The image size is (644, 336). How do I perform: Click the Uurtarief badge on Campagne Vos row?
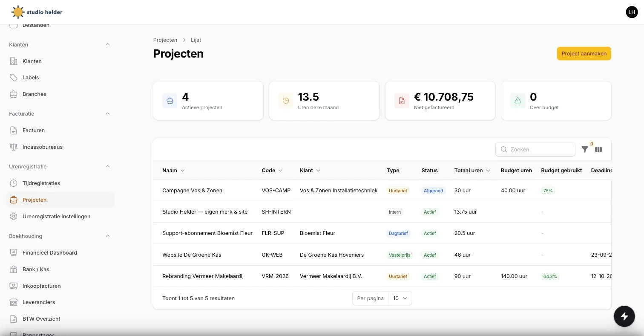click(398, 191)
